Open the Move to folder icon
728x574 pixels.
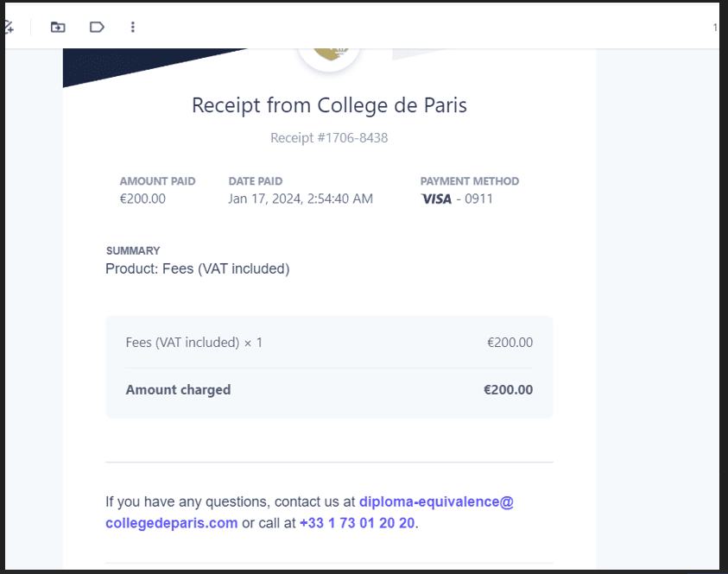pos(58,28)
